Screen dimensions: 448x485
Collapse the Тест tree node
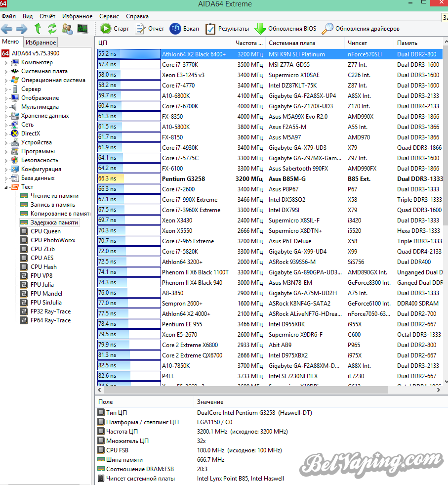click(6, 187)
